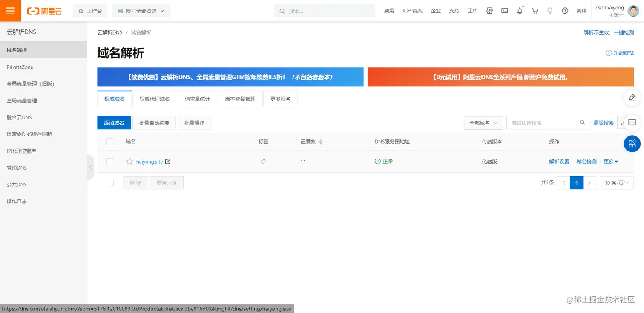Open the floating chat support icon

point(632,122)
